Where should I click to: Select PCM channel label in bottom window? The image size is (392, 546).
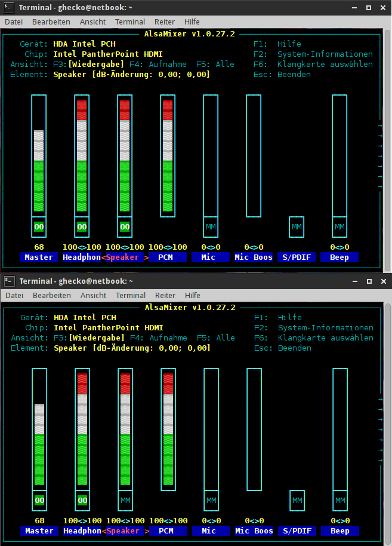point(168,531)
